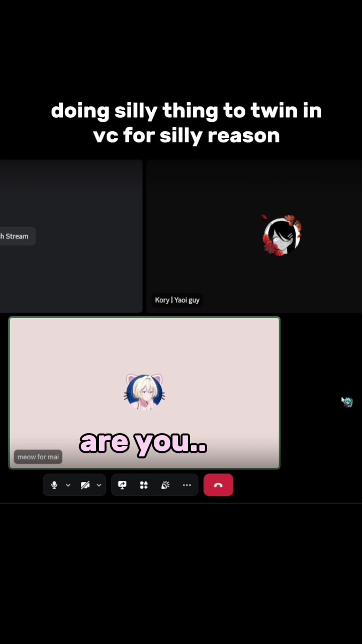Click the cat-eared blonde avatar
The width and height of the screenshot is (362, 644).
tap(145, 392)
